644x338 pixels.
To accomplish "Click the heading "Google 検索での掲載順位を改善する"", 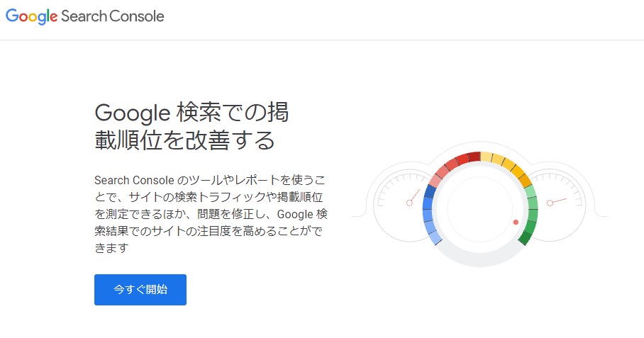I will (x=191, y=125).
